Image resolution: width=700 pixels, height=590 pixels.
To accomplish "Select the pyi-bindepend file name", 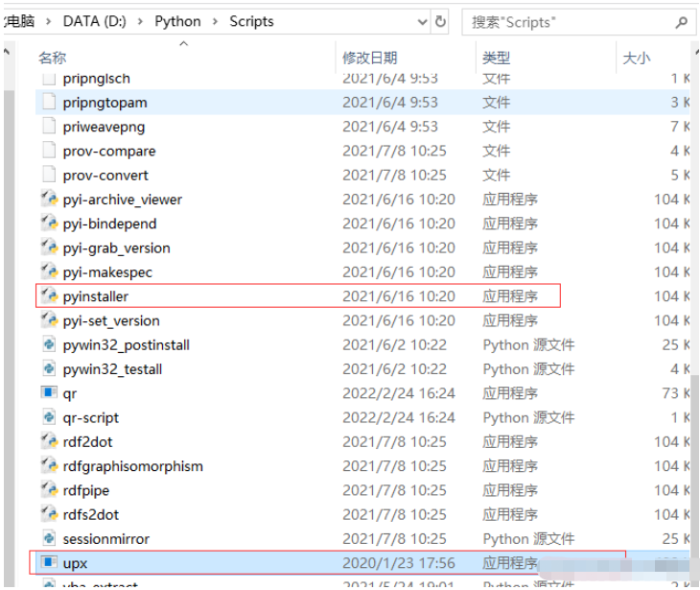I will [x=110, y=224].
